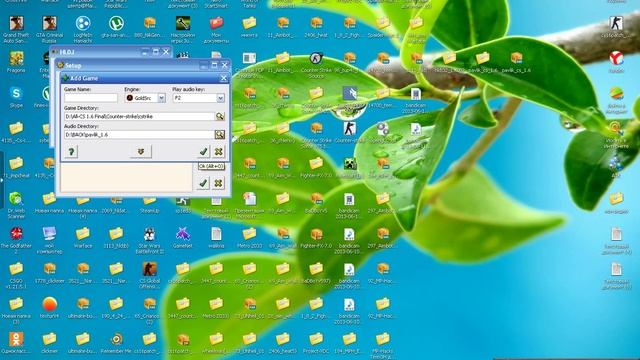This screenshot has height=360, width=640.
Task: Open the Мои документы folder
Action: 216,23
